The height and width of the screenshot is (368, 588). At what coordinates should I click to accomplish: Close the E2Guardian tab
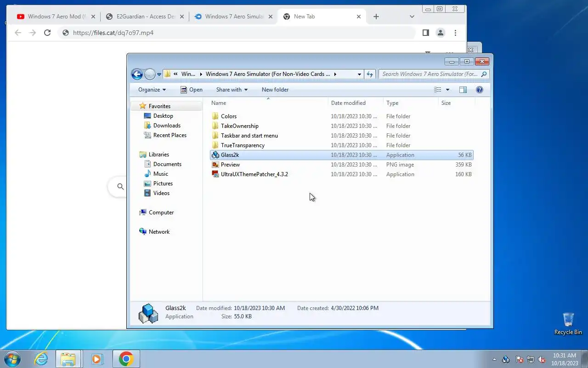point(181,17)
